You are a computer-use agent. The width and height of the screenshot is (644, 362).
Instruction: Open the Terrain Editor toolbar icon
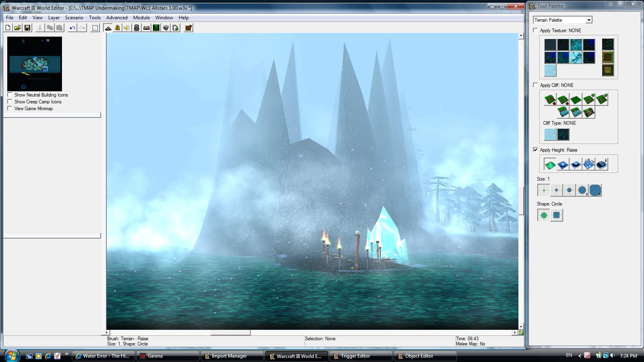click(x=108, y=28)
